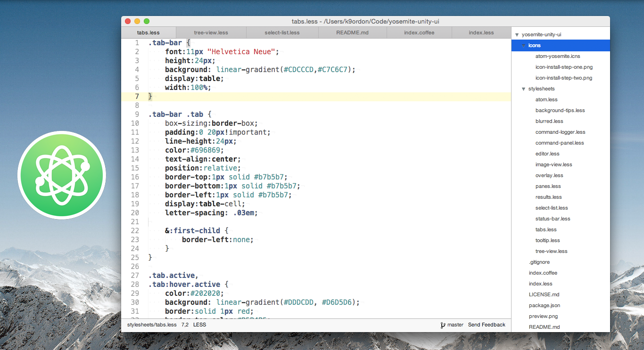Click the window title tabs.less path

pyautogui.click(x=366, y=21)
